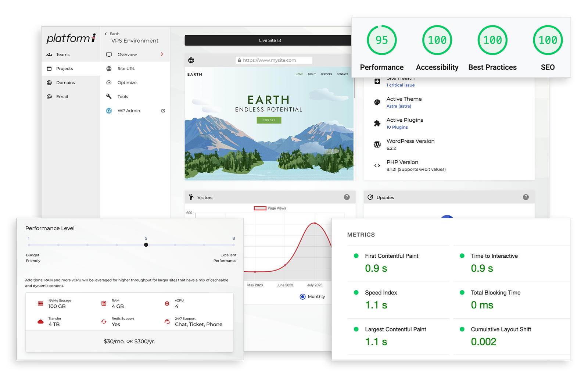
Task: Open help icon in Updates panel
Action: [526, 197]
